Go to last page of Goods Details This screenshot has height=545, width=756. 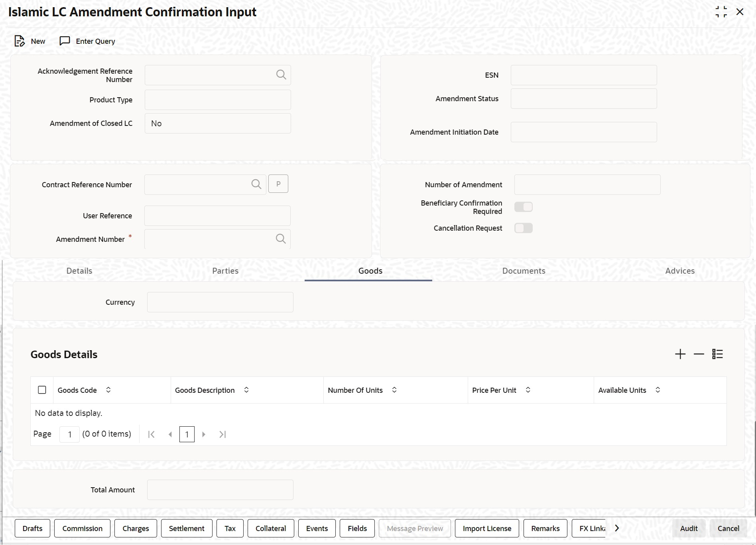(x=222, y=434)
